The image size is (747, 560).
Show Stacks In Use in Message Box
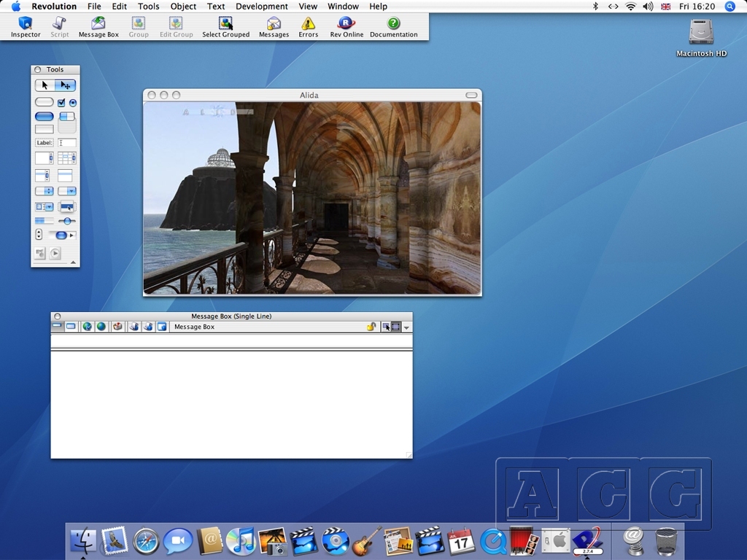tap(162, 326)
